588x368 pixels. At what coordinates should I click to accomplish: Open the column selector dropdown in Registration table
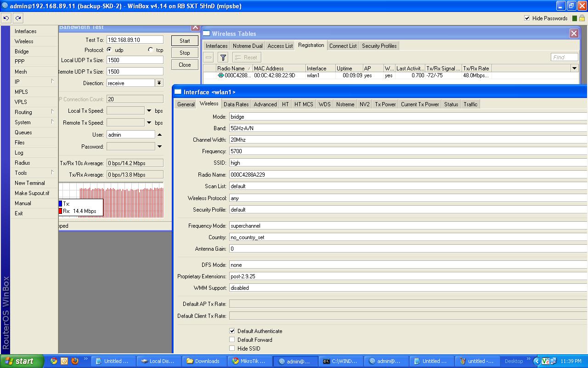click(x=574, y=69)
